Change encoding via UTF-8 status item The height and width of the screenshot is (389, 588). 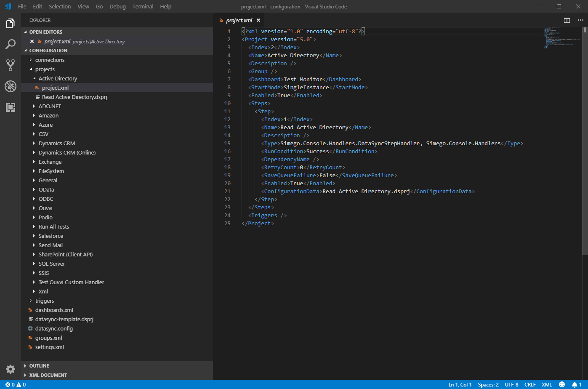tap(511, 384)
